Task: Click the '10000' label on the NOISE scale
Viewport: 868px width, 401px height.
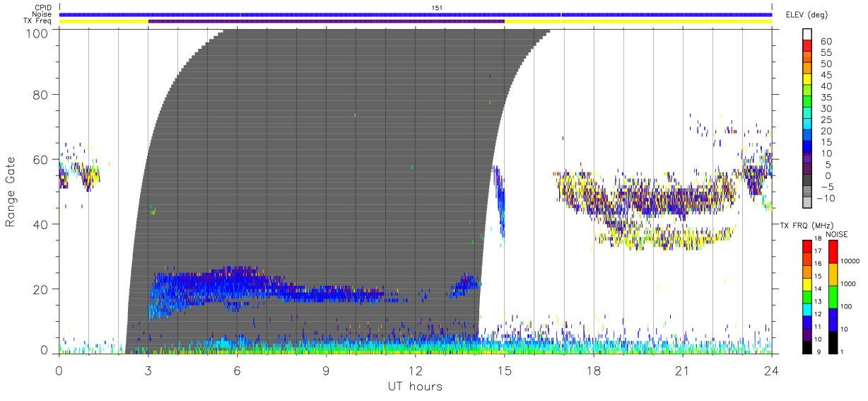Action: [x=851, y=262]
